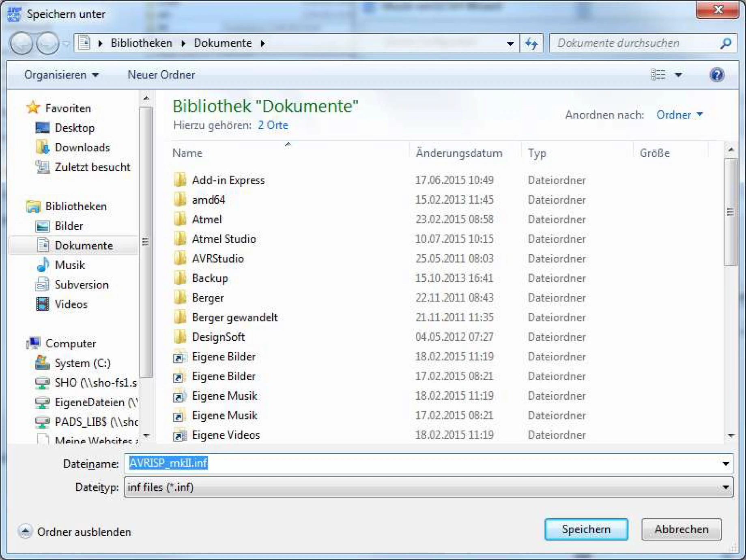746x560 pixels.
Task: Select the Backup folder icon
Action: pyautogui.click(x=180, y=278)
